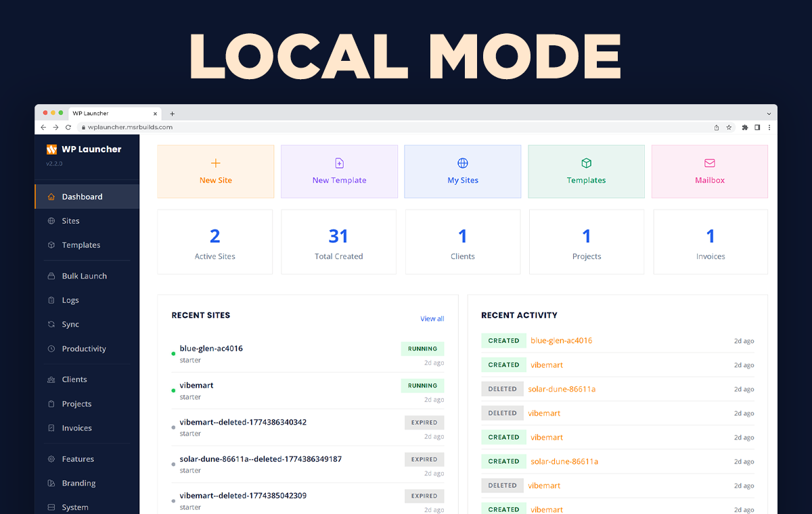Click the Invoices document icon
The width and height of the screenshot is (812, 514).
51,428
